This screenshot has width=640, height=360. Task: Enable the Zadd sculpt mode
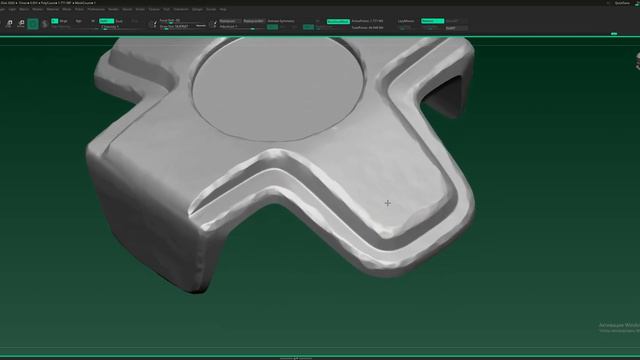(107, 21)
